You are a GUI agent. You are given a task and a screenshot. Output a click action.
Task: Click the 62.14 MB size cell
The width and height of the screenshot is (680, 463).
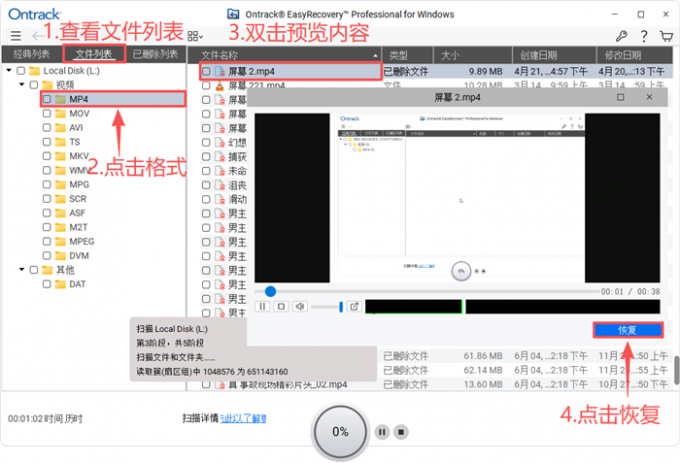click(x=483, y=370)
